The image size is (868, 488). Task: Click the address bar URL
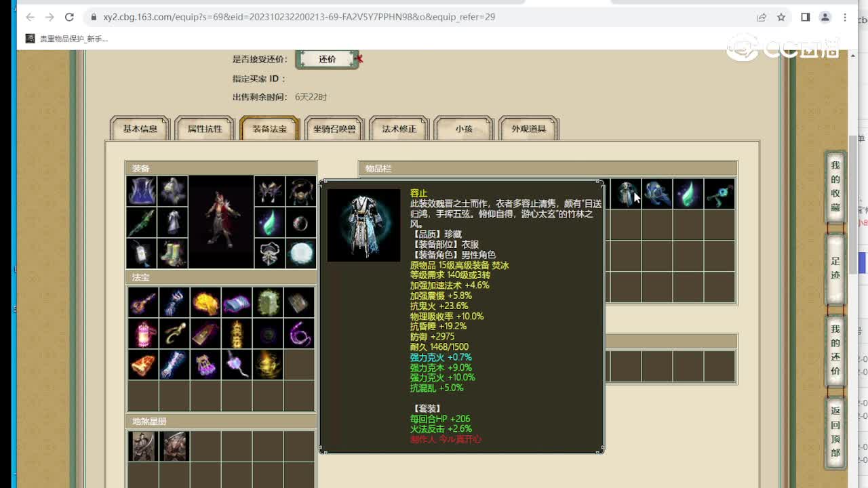pyautogui.click(x=299, y=17)
